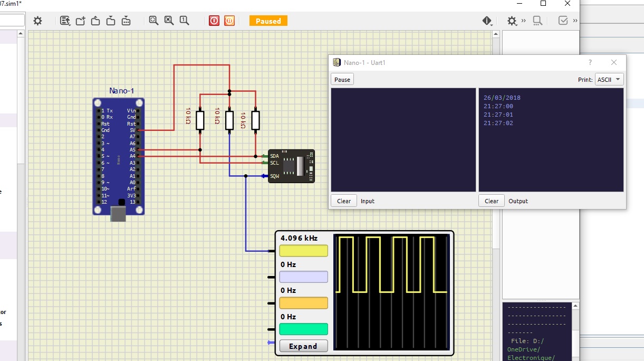
Task: Open the diamond info dropdown
Action: (x=487, y=21)
